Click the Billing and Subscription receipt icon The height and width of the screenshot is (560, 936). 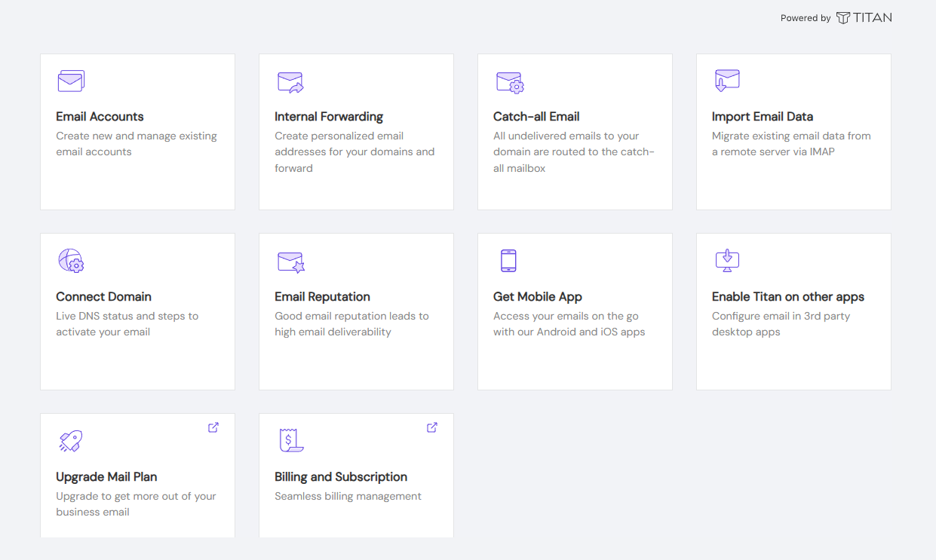pos(290,441)
